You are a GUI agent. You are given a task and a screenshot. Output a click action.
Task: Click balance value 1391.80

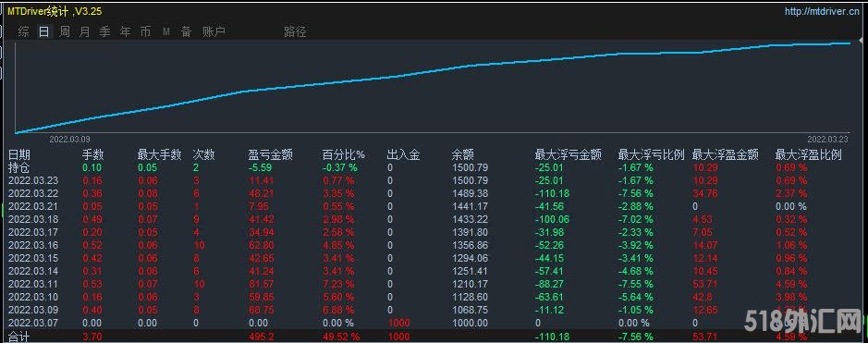click(470, 232)
